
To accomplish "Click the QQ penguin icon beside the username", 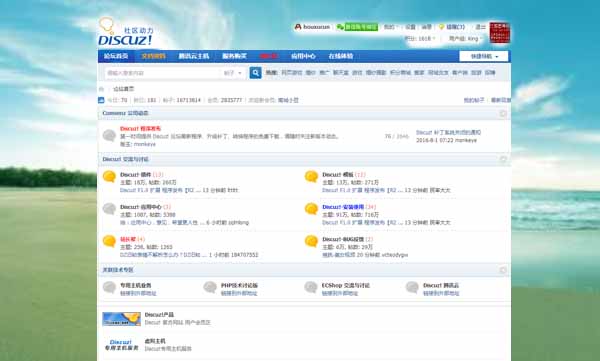I will pyautogui.click(x=298, y=27).
